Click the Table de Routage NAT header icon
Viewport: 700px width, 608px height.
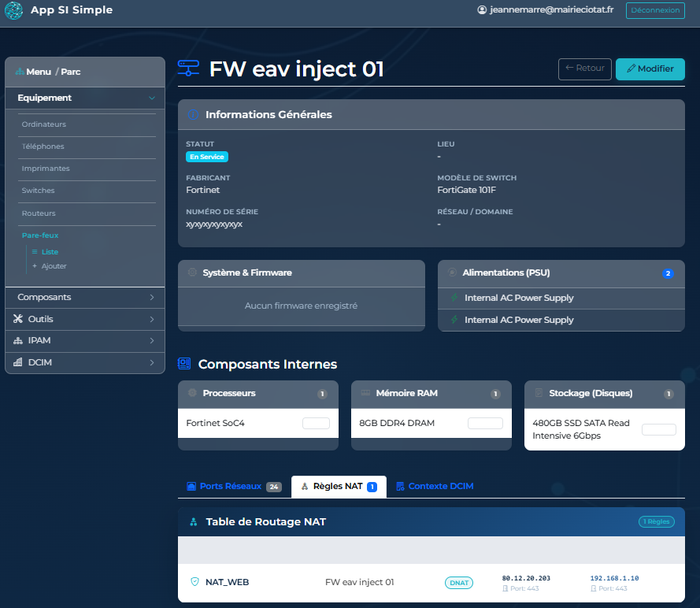193,521
